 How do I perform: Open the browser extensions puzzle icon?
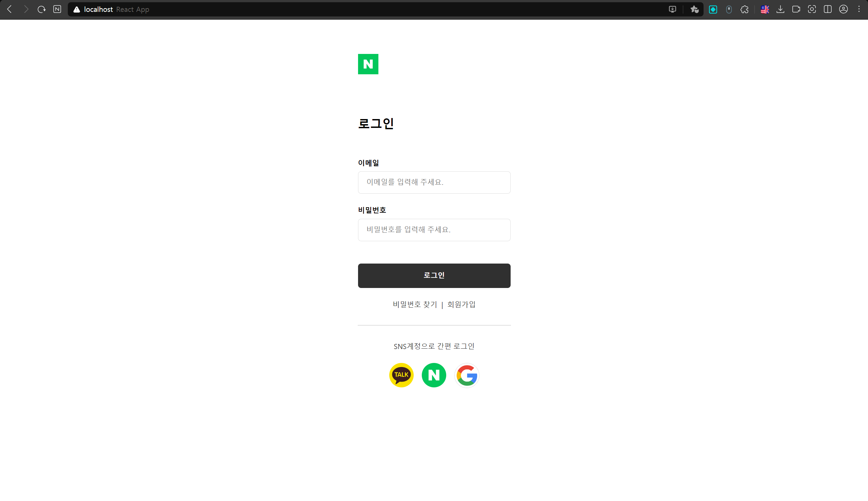[745, 9]
